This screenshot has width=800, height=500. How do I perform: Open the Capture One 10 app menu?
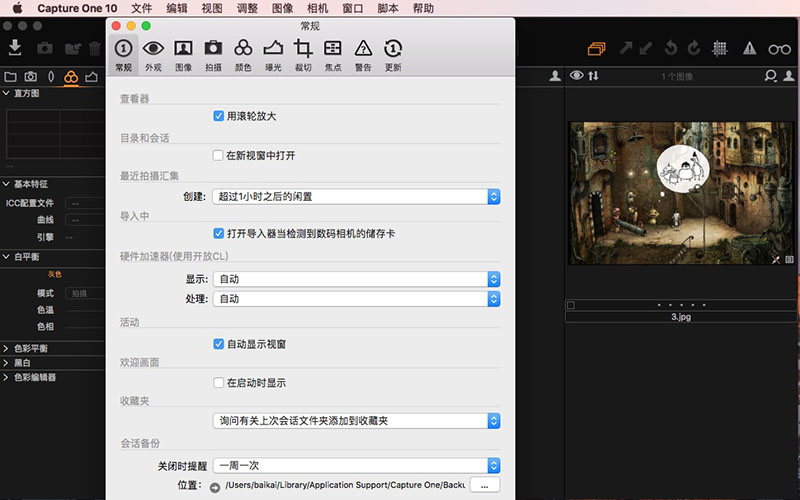[x=77, y=8]
